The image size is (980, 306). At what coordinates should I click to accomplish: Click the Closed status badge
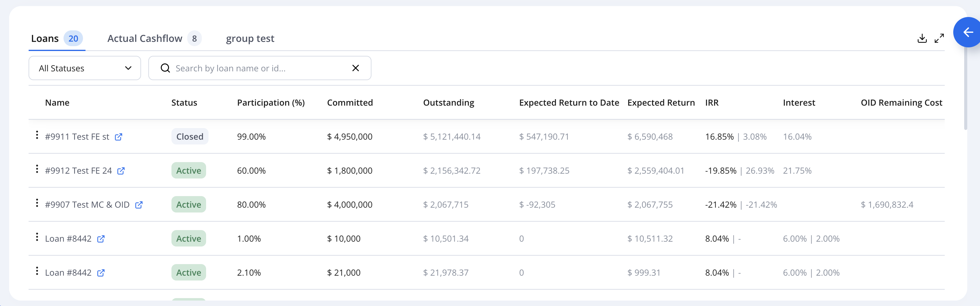[x=190, y=137]
